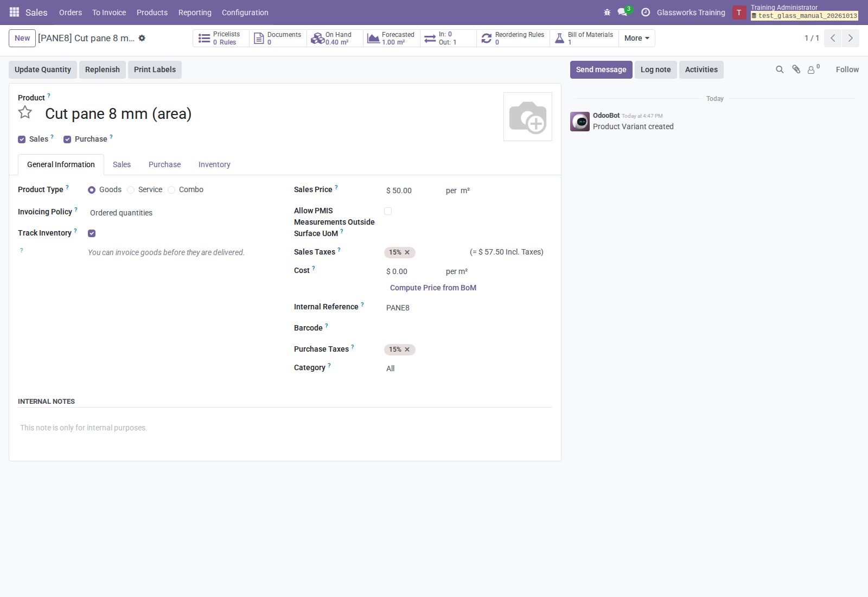The height and width of the screenshot is (597, 868).
Task: Click Compute Price from BoM link
Action: 433,288
